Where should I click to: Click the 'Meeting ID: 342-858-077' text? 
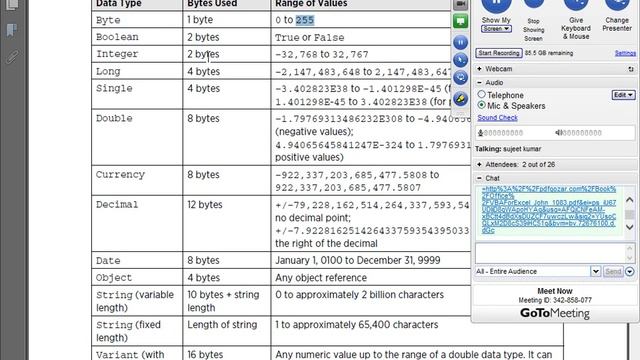point(555,300)
